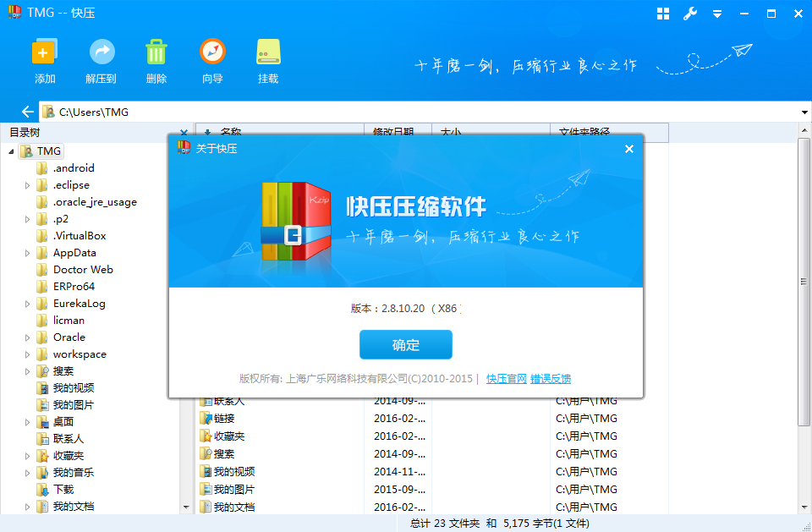The width and height of the screenshot is (812, 532).
Task: Click the 挂载 (Mount) icon
Action: point(267,59)
